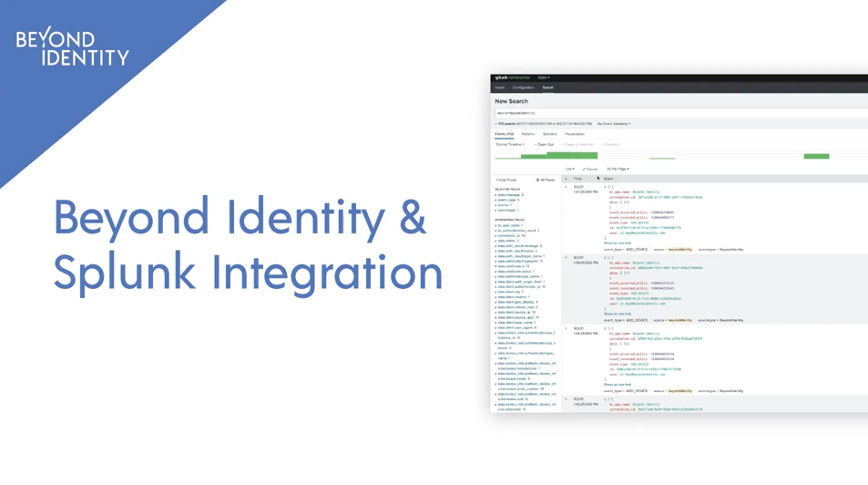Click 'Show as raw text' in second event
Screen dimensions: 868x485
pos(618,314)
